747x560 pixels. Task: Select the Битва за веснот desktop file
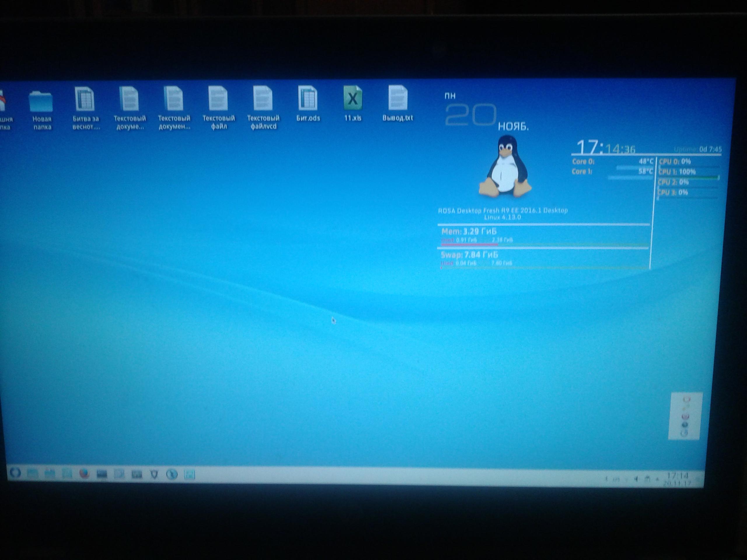[x=84, y=99]
